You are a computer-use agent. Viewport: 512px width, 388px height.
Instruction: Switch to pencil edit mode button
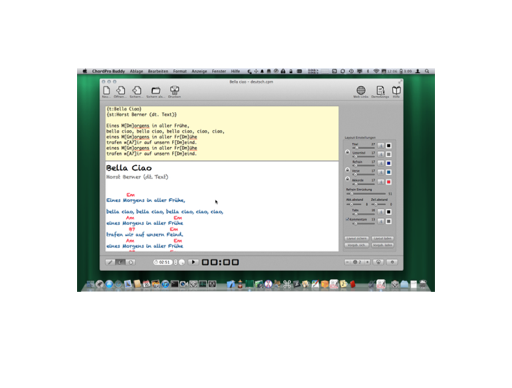110,262
